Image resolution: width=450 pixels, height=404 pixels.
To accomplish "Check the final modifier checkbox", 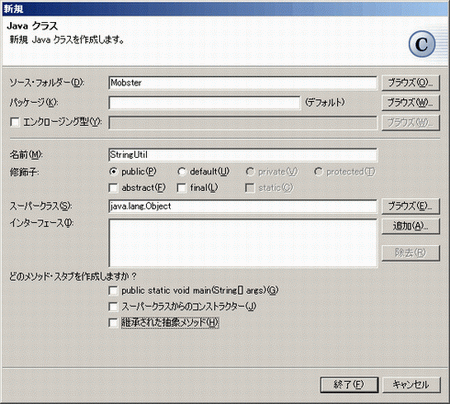I will pos(182,188).
